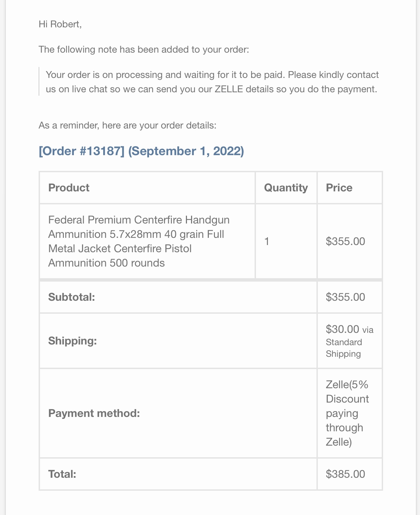Click the subtotal amount $355.00
This screenshot has height=515, width=420.
[x=346, y=297]
